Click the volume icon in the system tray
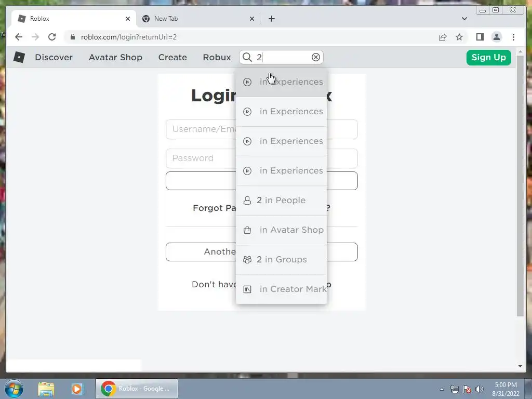This screenshot has height=399, width=532. tap(480, 389)
